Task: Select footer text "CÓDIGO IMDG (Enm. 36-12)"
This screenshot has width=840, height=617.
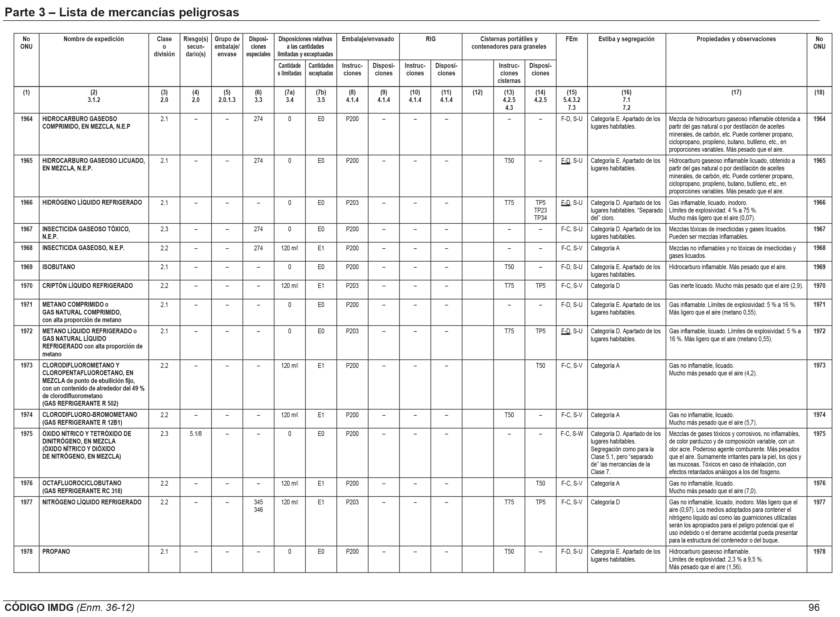Action: click(69, 607)
